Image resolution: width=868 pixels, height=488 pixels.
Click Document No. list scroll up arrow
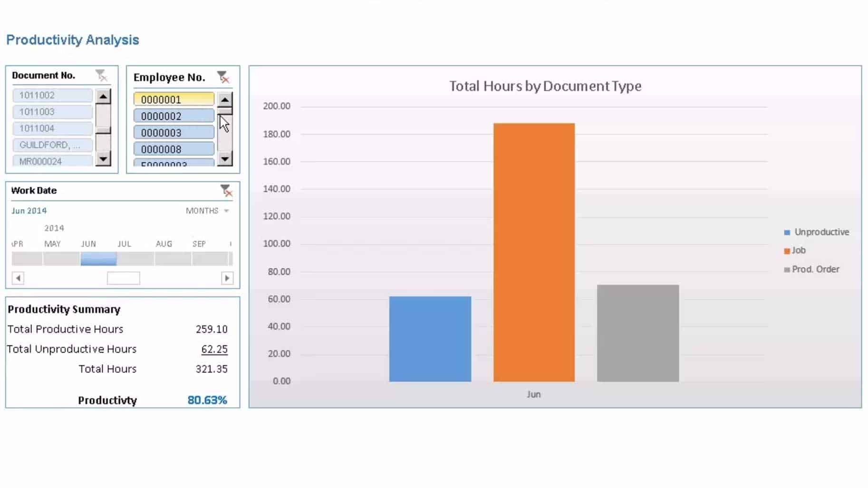[x=103, y=97]
